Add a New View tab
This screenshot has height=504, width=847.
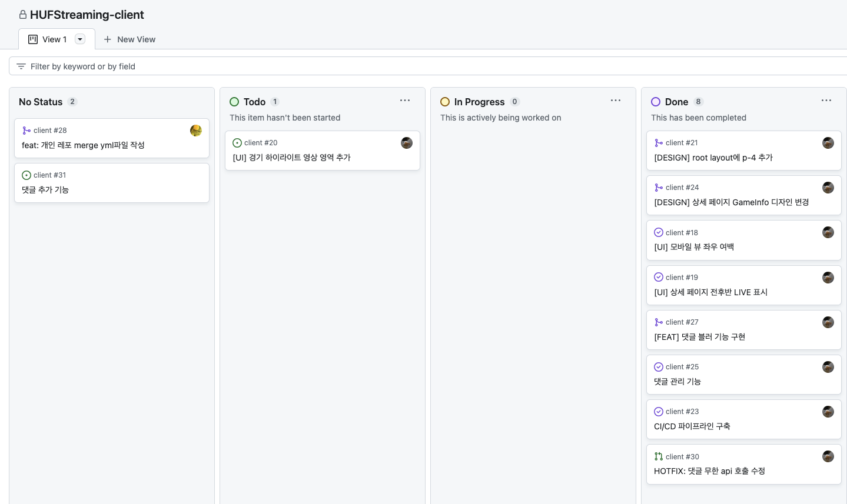[130, 39]
